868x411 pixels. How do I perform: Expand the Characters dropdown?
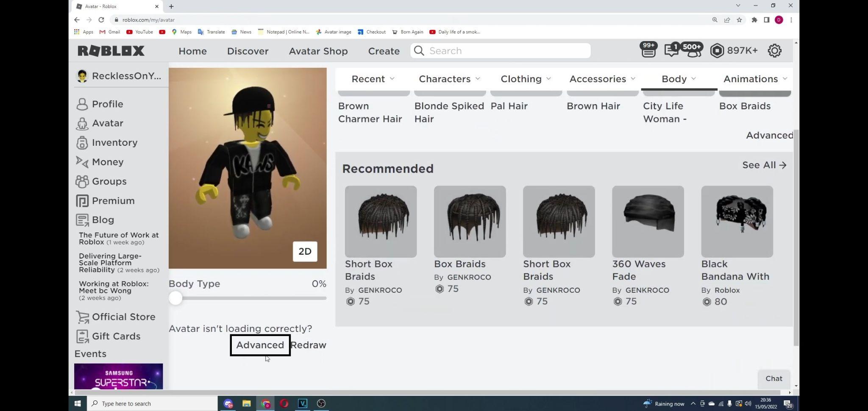[x=449, y=79]
